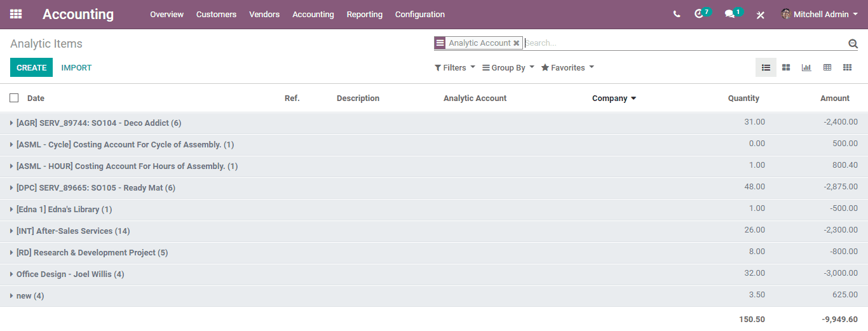Viewport: 868px width, 331px height.
Task: Open the Filters dropdown
Action: (455, 67)
